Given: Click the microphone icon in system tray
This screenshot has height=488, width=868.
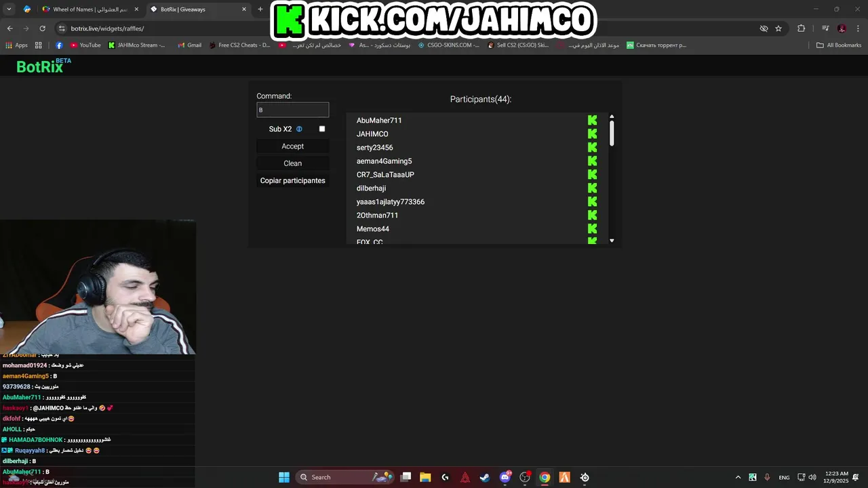Looking at the screenshot, I should coord(767,477).
